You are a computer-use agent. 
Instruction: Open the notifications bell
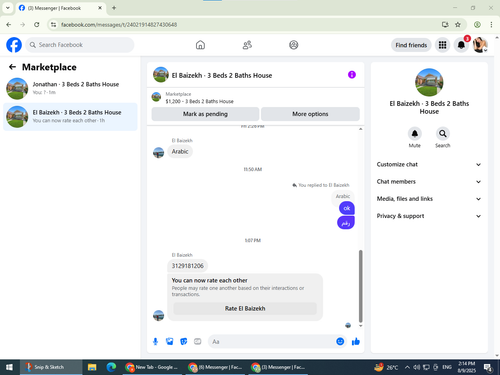pyautogui.click(x=461, y=45)
